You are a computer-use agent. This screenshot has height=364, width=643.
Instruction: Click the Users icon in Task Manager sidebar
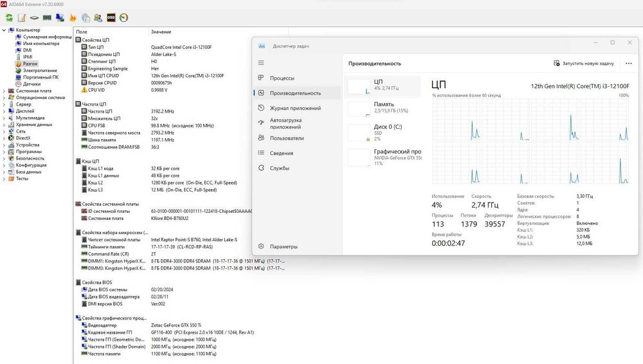(261, 138)
